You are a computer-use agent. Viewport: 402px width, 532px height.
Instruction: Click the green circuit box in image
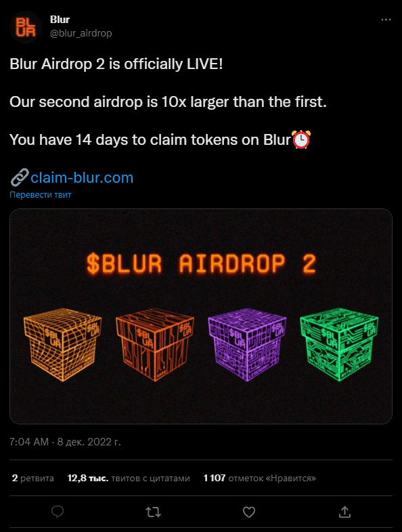339,344
